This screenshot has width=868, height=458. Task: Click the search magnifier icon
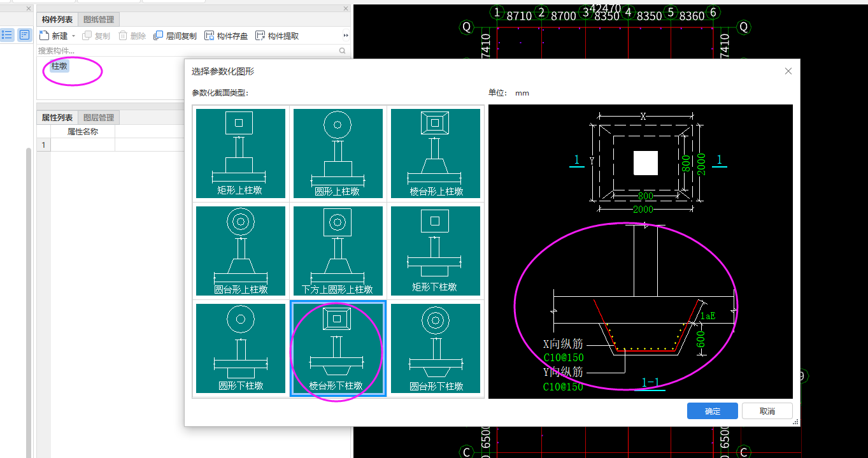343,50
